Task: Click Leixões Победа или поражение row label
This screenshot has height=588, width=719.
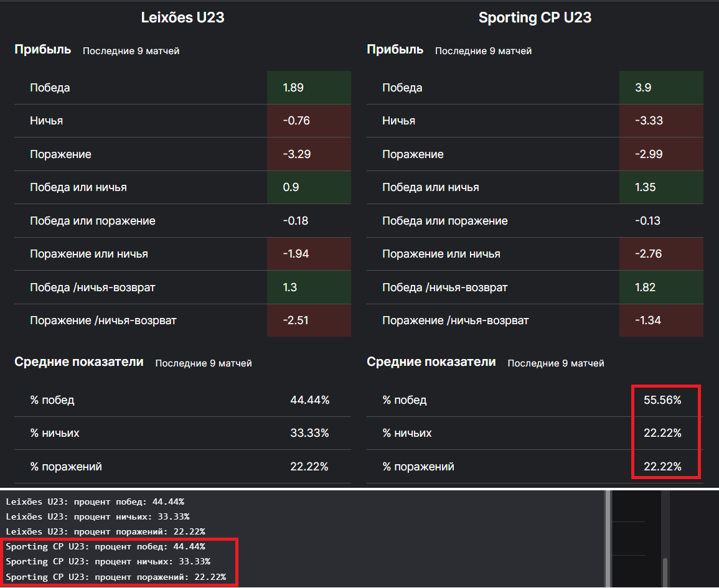Action: (x=93, y=221)
